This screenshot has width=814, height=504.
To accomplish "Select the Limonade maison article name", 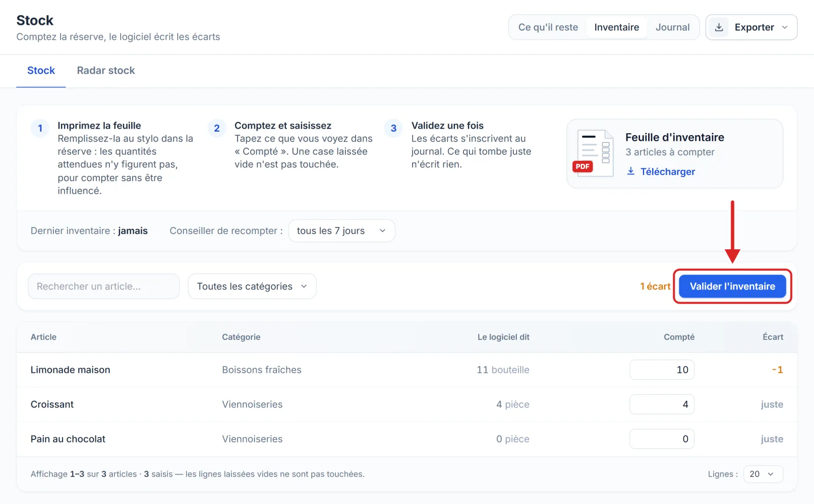I will click(70, 370).
